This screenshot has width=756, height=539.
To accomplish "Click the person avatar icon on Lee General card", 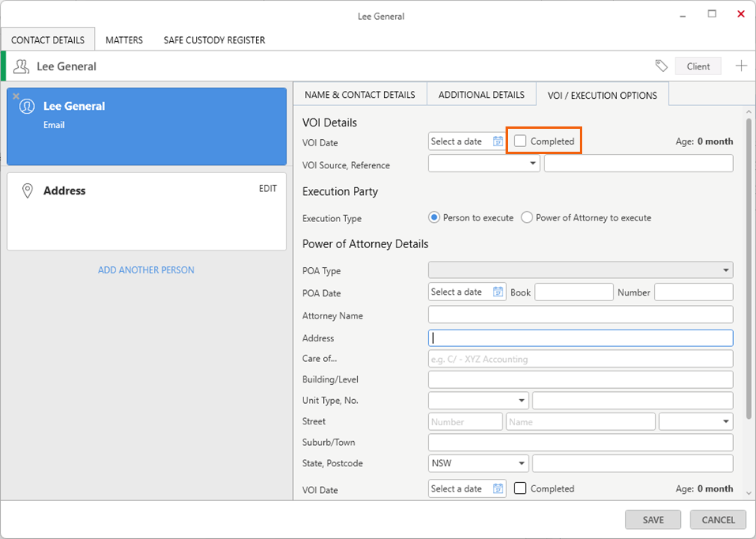I will [27, 106].
